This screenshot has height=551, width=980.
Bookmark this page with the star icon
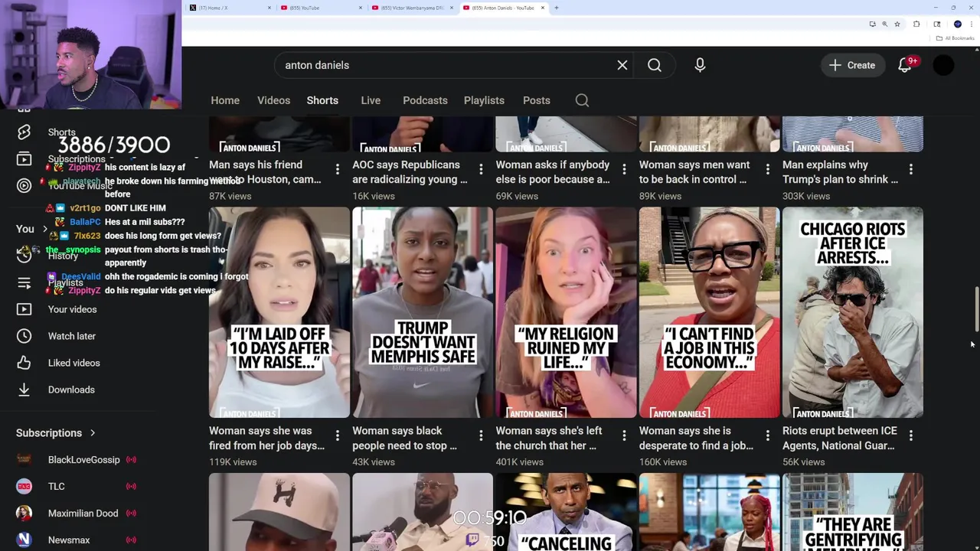[897, 24]
